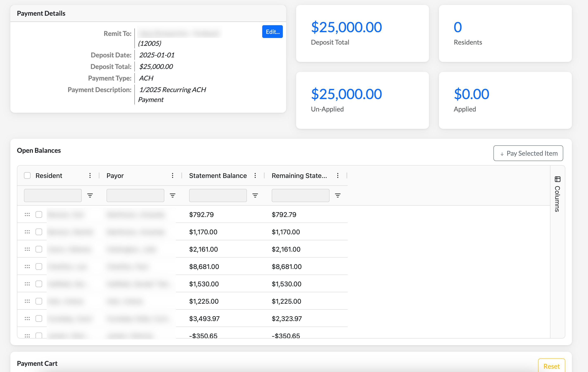Screen dimensions: 588x372
Task: Open the Resident column options menu
Action: [x=90, y=175]
